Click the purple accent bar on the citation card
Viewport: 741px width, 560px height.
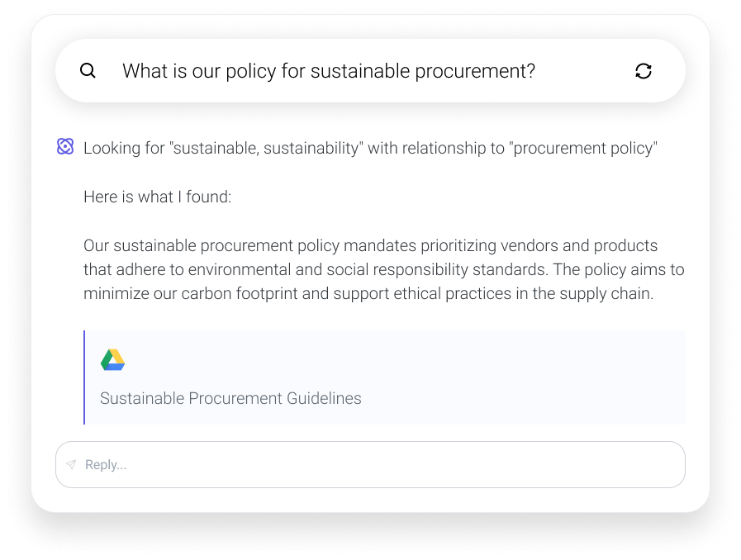pyautogui.click(x=84, y=376)
